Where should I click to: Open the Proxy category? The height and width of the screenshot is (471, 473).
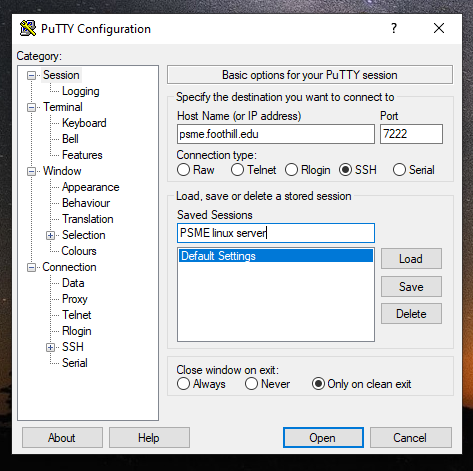click(x=75, y=299)
